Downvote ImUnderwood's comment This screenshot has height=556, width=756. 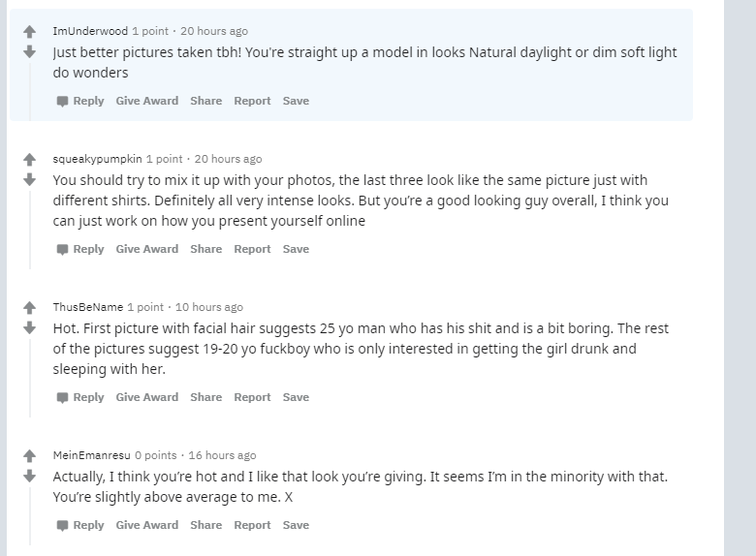pos(29,50)
